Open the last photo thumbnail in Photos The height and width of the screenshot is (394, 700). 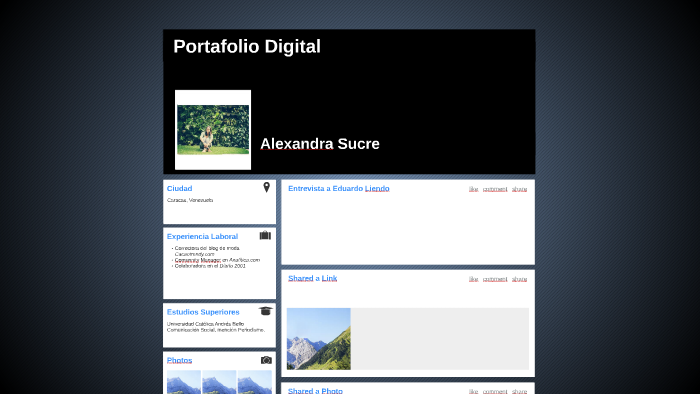(x=254, y=382)
